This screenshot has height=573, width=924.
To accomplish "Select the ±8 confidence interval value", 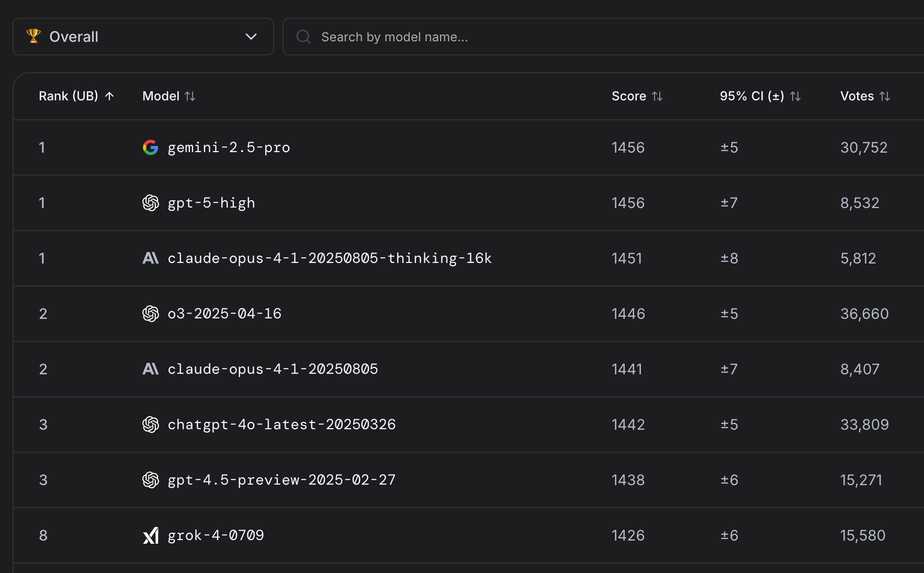I will coord(729,258).
